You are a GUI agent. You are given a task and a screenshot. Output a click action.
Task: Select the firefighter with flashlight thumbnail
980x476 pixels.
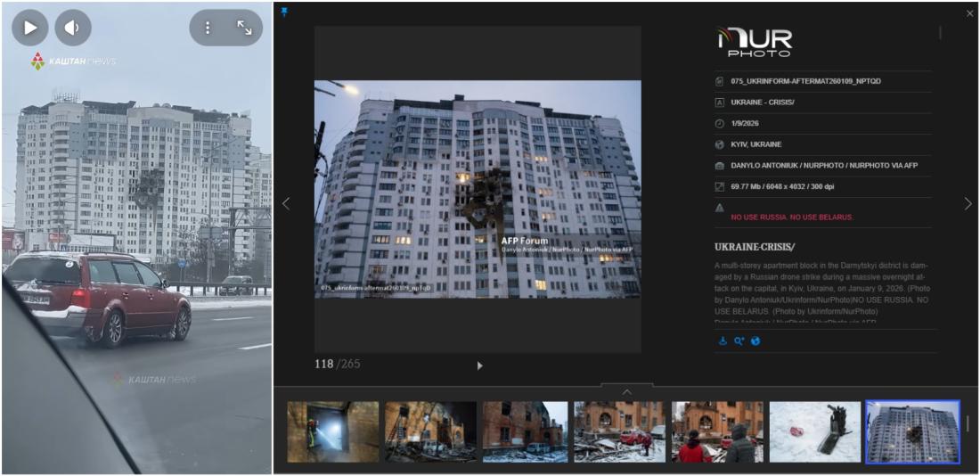[x=332, y=431]
